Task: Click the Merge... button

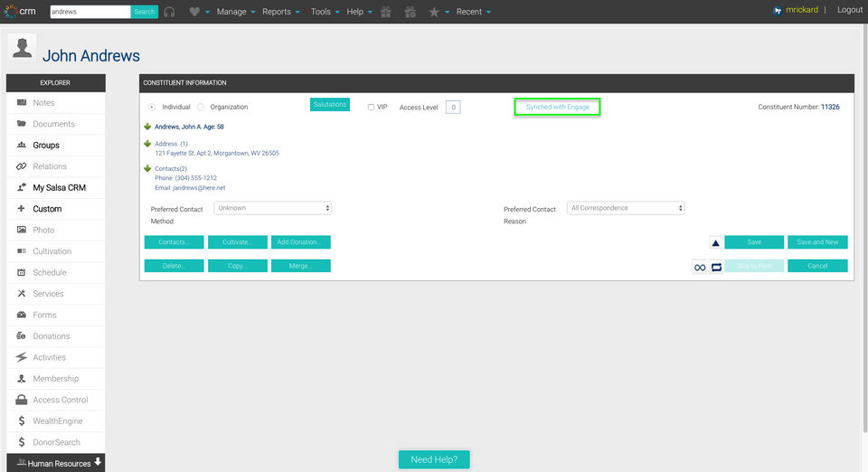Action: [x=300, y=266]
